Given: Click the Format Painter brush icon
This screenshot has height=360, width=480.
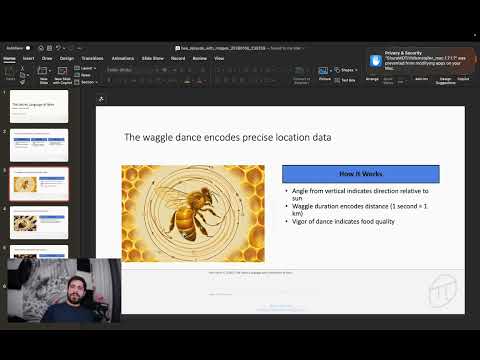Looking at the screenshot, I should tap(22, 82).
